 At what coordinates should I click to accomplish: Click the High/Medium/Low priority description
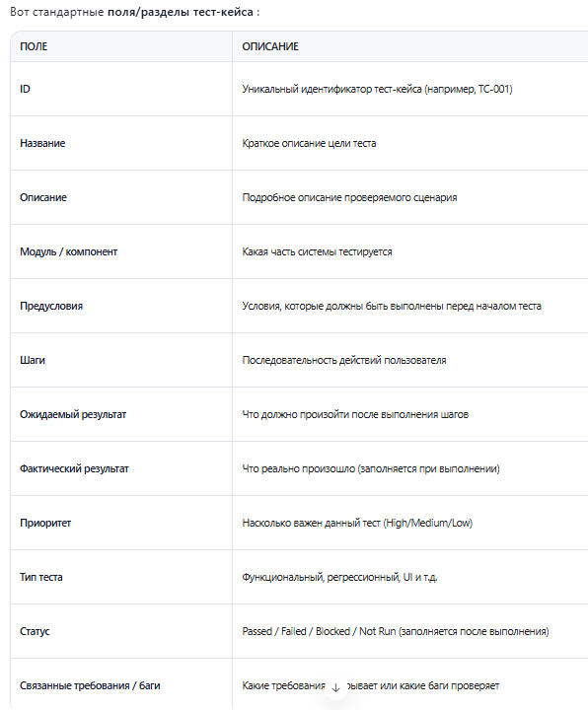tap(357, 523)
